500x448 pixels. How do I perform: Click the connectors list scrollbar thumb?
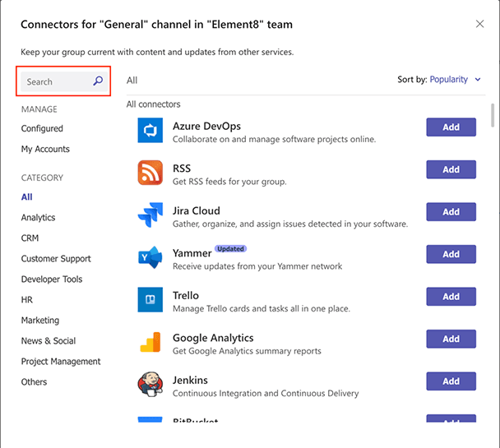tap(493, 115)
